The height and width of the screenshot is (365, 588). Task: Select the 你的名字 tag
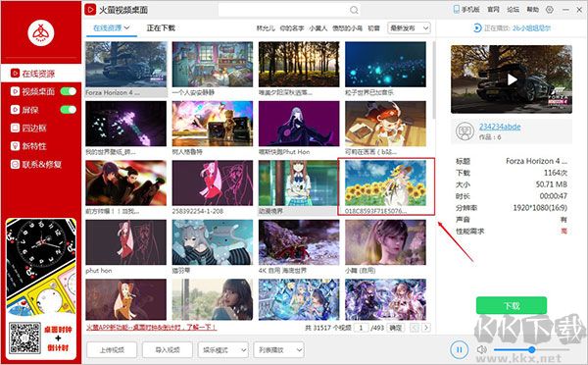tap(292, 28)
